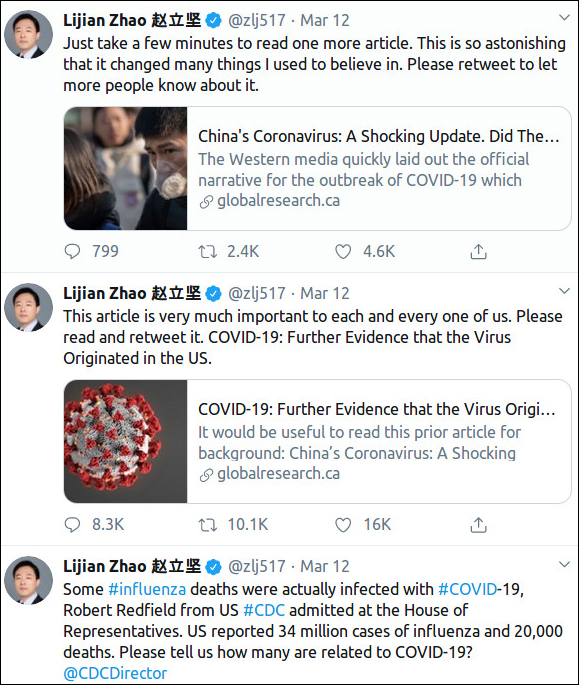The width and height of the screenshot is (579, 685).
Task: Open the masked man article thumbnail
Action: [125, 168]
